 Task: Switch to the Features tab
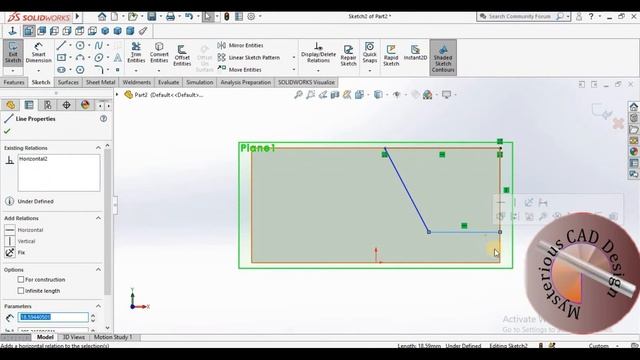point(14,82)
